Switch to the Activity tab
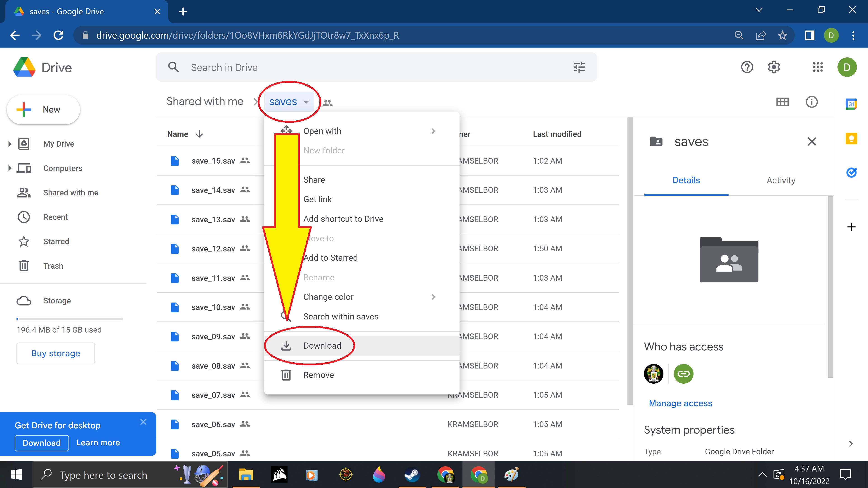868x488 pixels. click(x=781, y=180)
